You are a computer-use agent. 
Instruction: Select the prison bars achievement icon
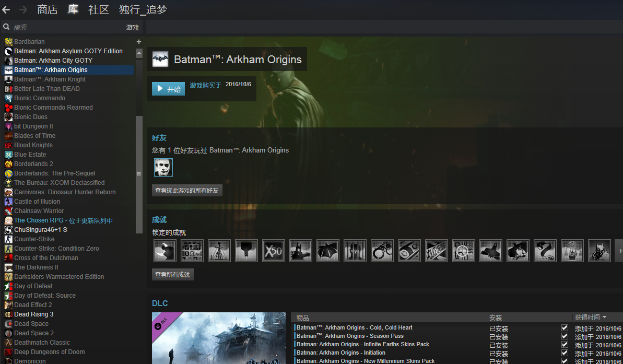coord(355,251)
